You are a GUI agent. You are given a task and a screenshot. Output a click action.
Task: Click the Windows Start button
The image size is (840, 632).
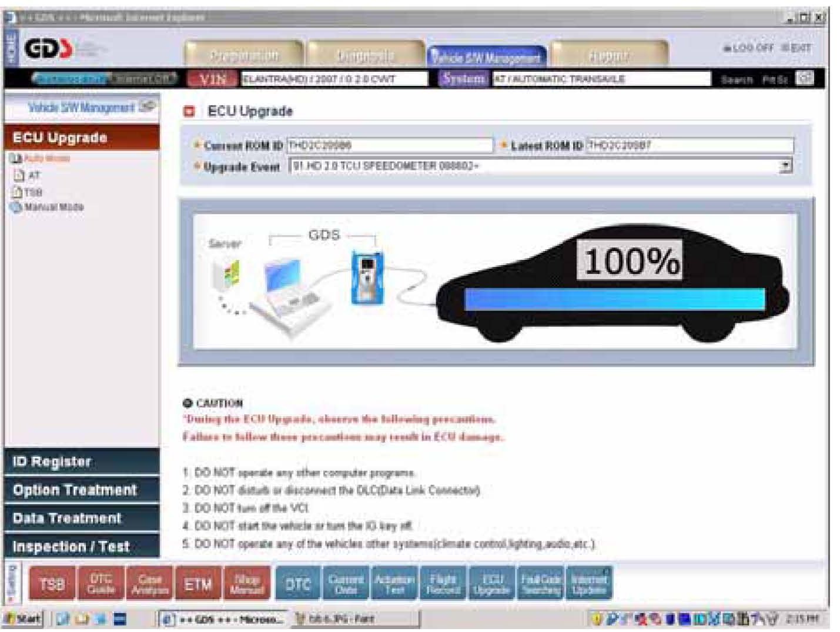tap(24, 618)
